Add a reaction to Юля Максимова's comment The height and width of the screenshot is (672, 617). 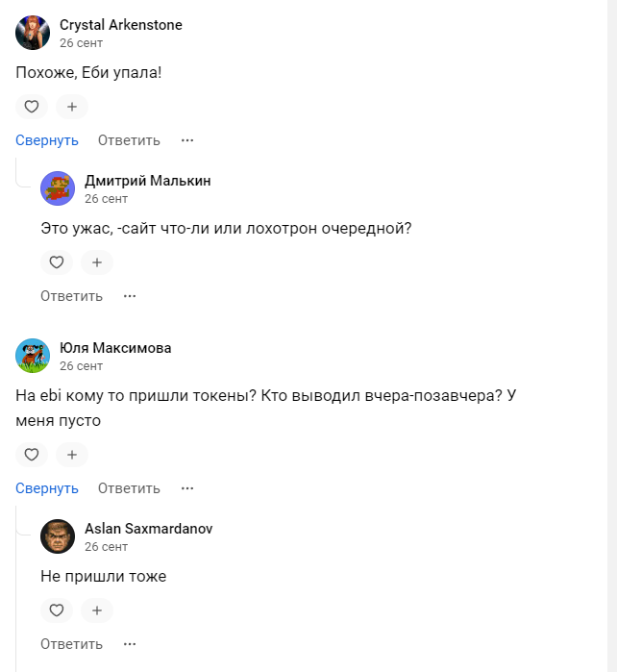[x=71, y=455]
